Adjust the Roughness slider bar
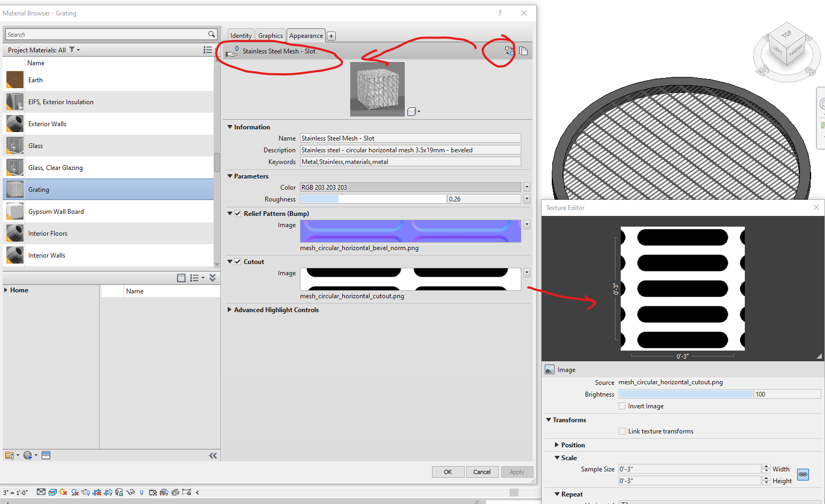 point(373,199)
